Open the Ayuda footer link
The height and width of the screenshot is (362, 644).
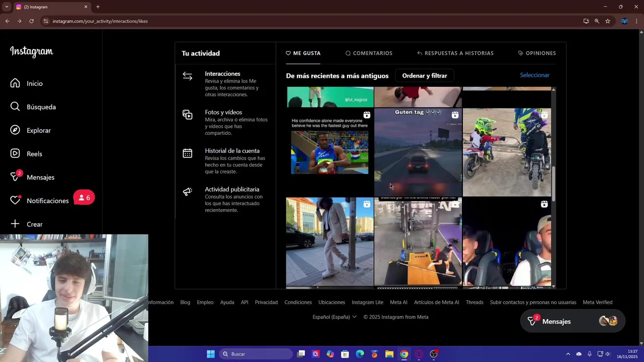pos(227,302)
